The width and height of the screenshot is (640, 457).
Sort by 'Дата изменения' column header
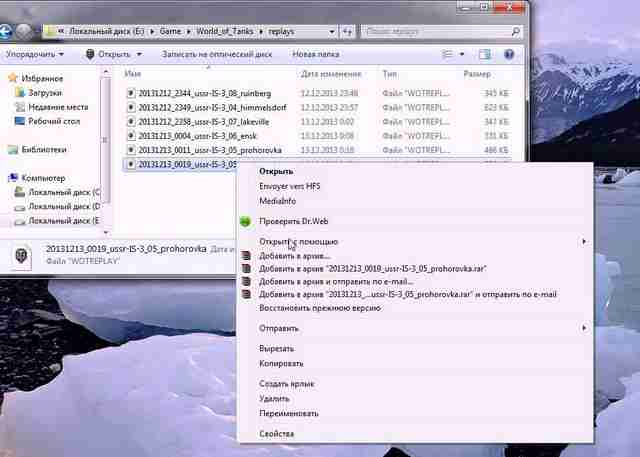pos(331,74)
